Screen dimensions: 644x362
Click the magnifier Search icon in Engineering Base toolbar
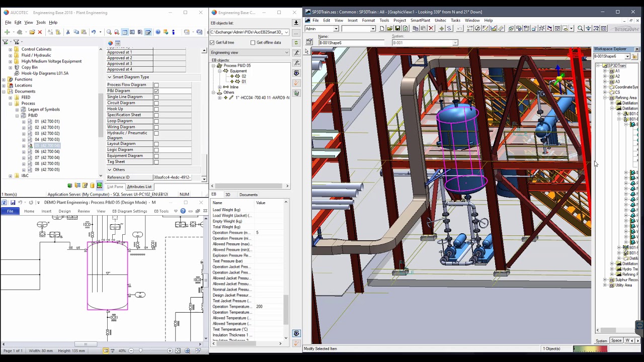109,32
